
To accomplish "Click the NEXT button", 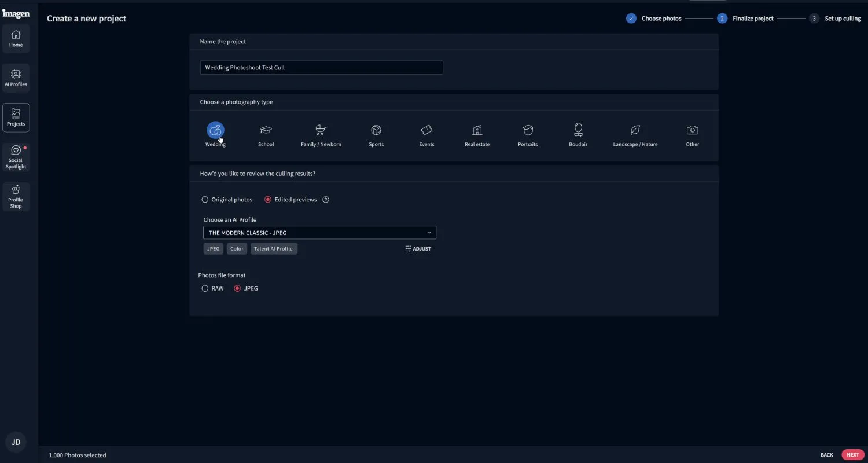I will coord(852,455).
